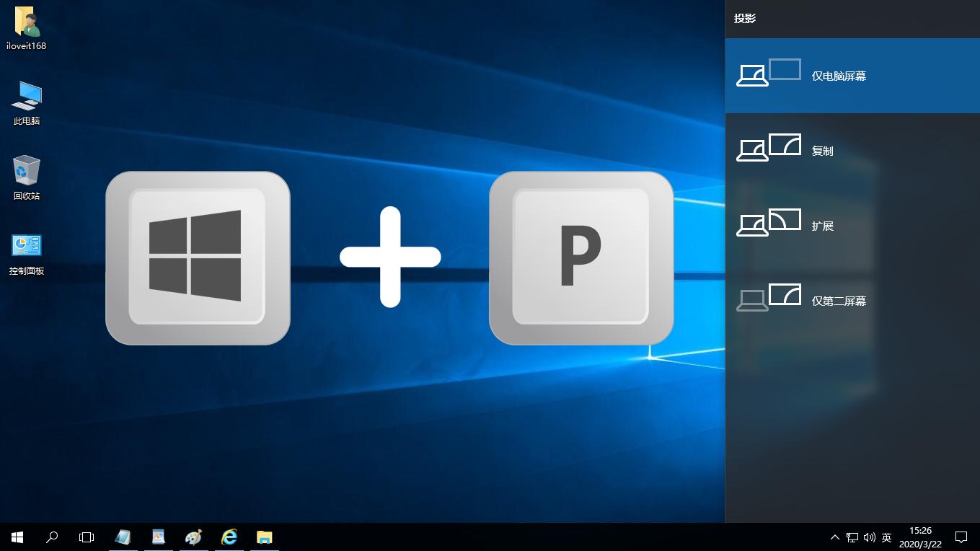
Task: Open the 此电脑 desktop icon
Action: tap(26, 102)
